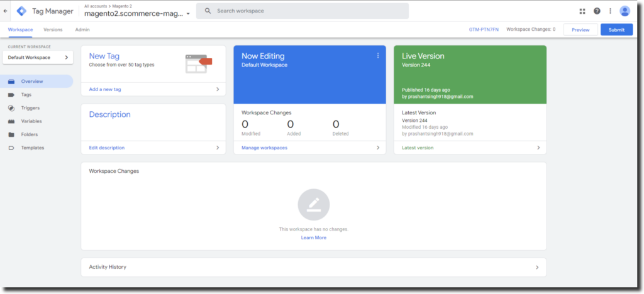Switch to the Admin tab
Screen dimensions: 644x294
tap(82, 30)
